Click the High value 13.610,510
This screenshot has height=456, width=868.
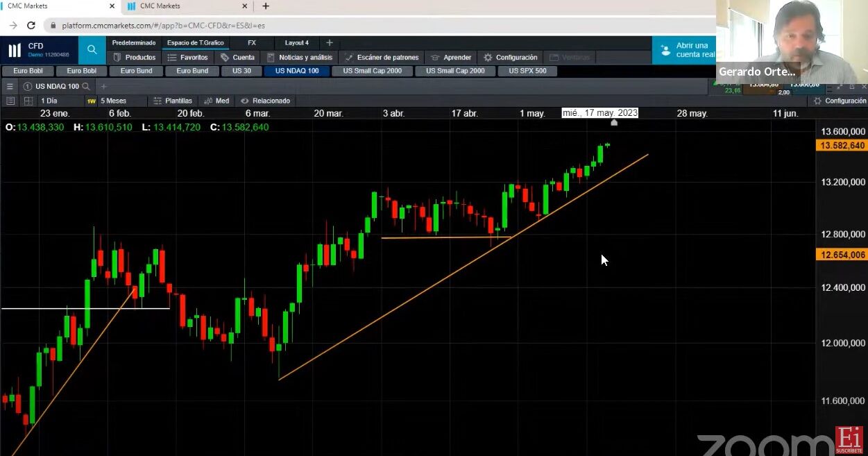click(109, 127)
